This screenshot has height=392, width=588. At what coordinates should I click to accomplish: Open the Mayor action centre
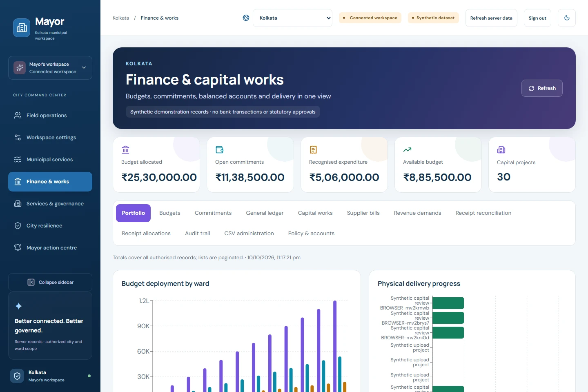tap(50, 248)
